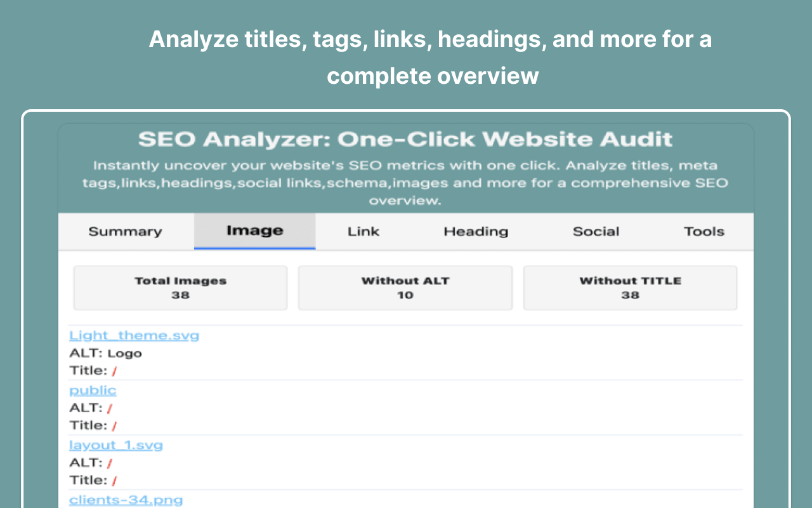Click the Total Images 38 stat box
The image size is (812, 508).
point(181,288)
